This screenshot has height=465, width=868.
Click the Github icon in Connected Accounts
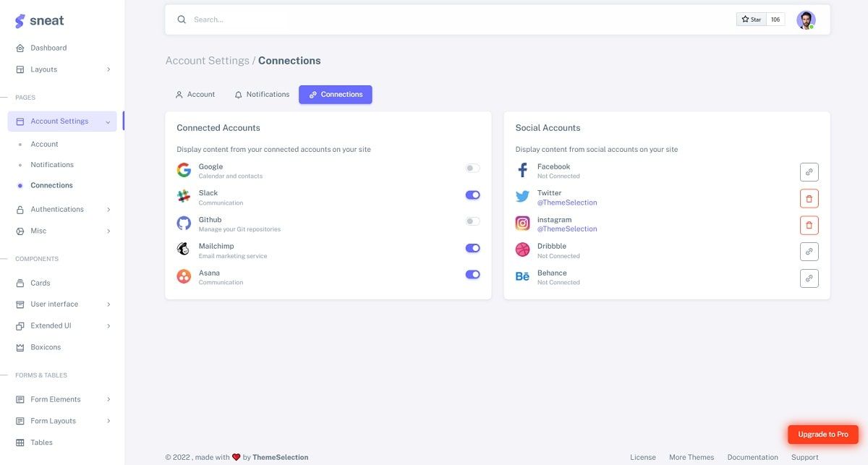click(182, 221)
